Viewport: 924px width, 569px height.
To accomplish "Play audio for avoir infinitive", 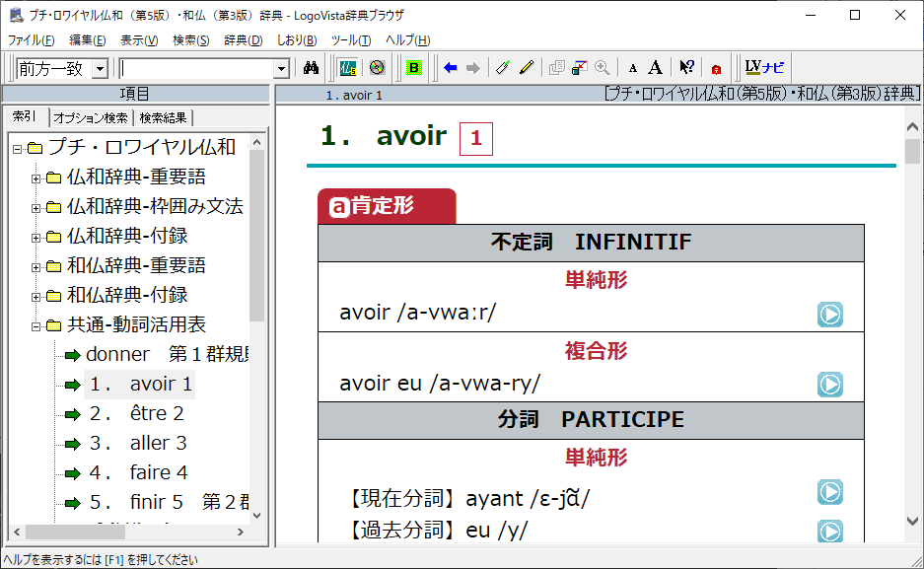I will pos(829,314).
